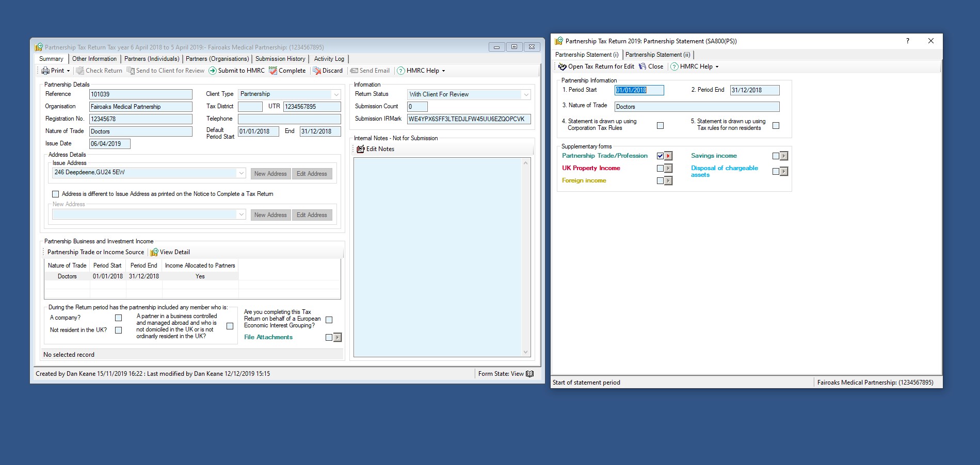Tick Corporation Tax Rules checkbox
Image resolution: width=980 pixels, height=465 pixels.
coord(660,126)
